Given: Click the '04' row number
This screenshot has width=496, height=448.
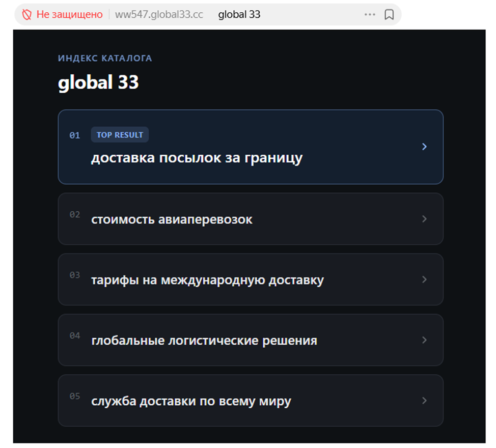Looking at the screenshot, I should coord(75,335).
